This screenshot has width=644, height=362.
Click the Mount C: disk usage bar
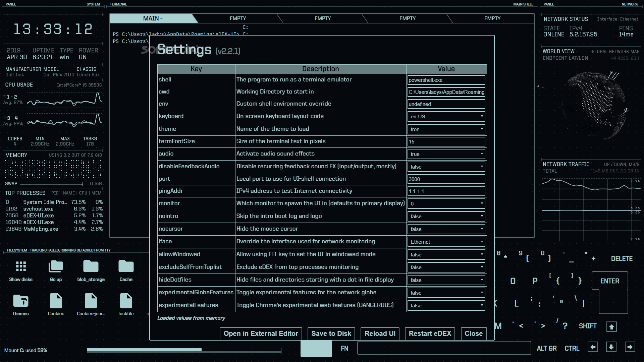pyautogui.click(x=184, y=351)
